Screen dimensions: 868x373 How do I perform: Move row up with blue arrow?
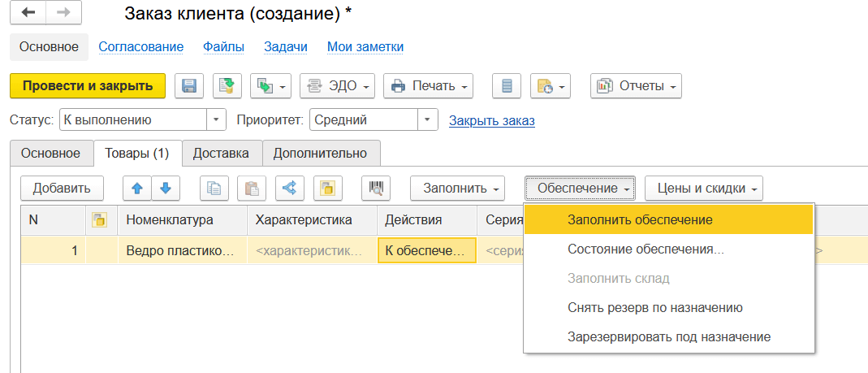[137, 189]
